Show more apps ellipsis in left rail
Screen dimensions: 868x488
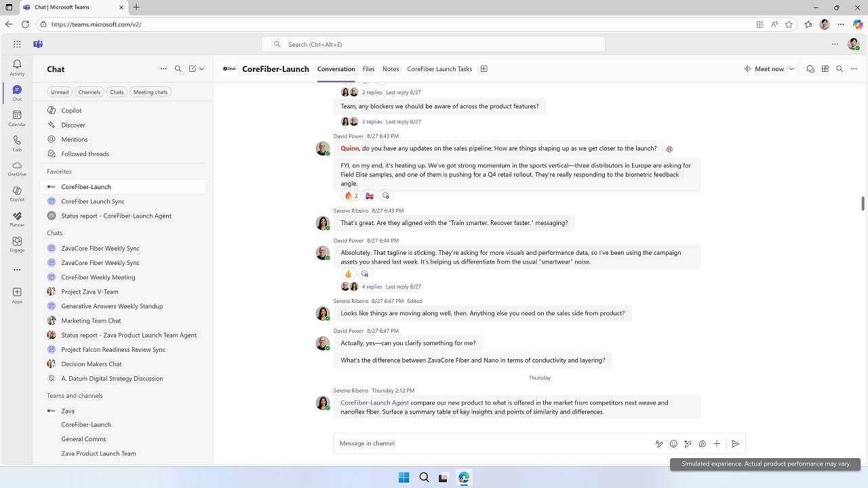tap(17, 270)
